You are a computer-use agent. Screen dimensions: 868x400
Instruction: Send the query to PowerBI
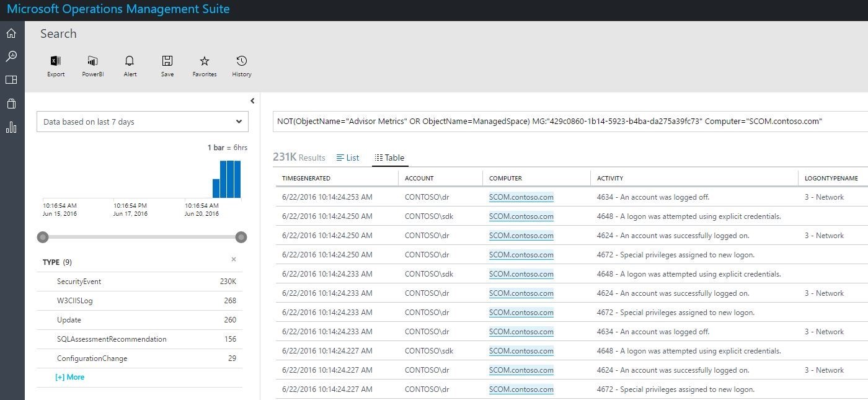coord(93,66)
